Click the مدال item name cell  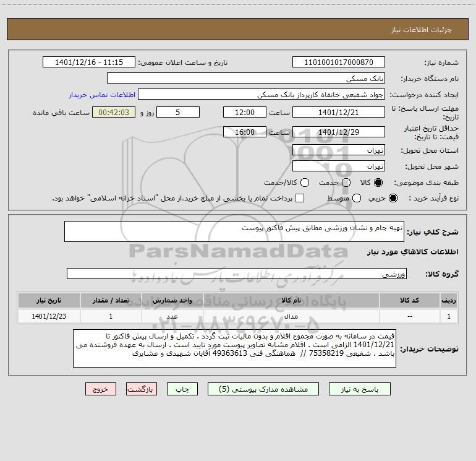[291, 316]
